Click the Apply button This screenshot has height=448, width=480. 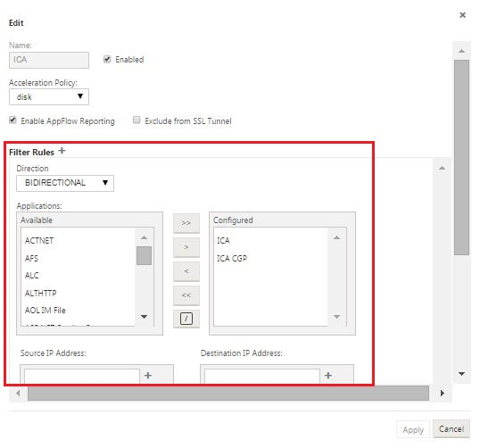(x=413, y=429)
